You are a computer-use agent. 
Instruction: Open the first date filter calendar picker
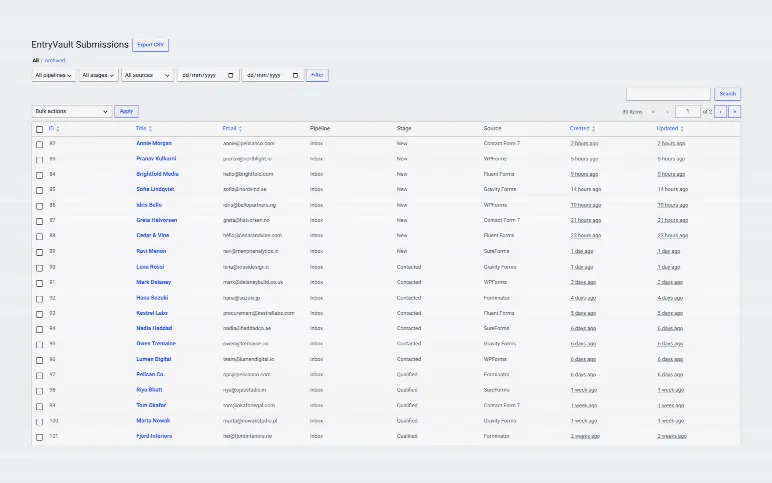point(230,75)
